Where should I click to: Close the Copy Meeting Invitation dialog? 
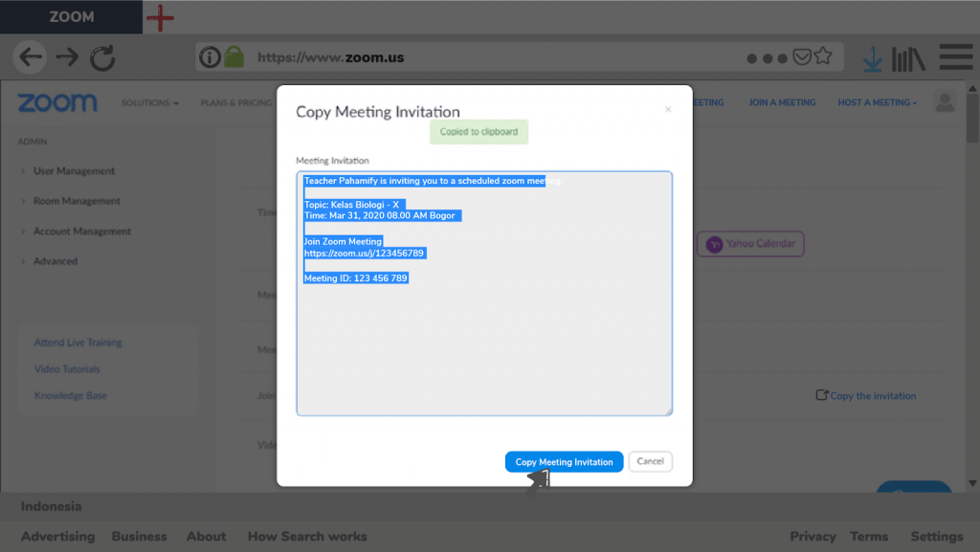pyautogui.click(x=667, y=109)
